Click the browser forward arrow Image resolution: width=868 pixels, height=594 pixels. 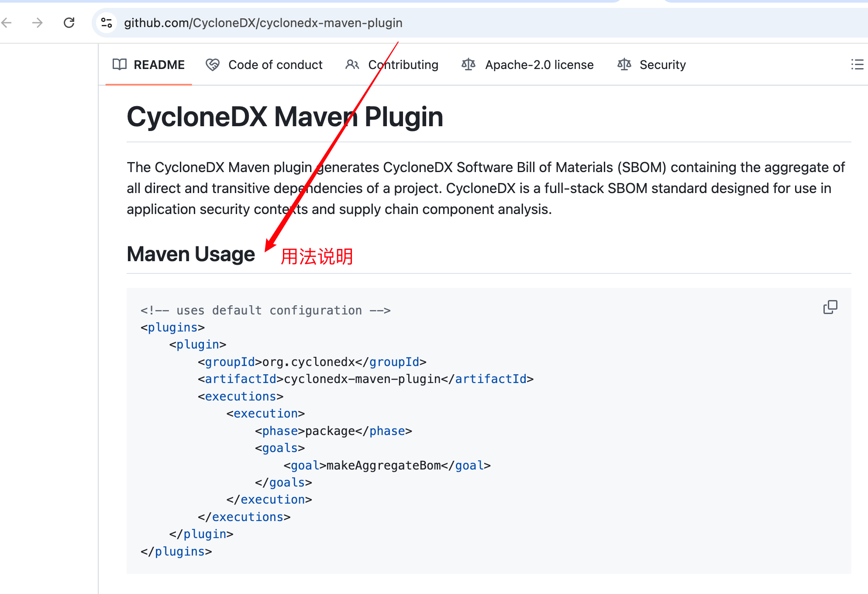pyautogui.click(x=38, y=23)
